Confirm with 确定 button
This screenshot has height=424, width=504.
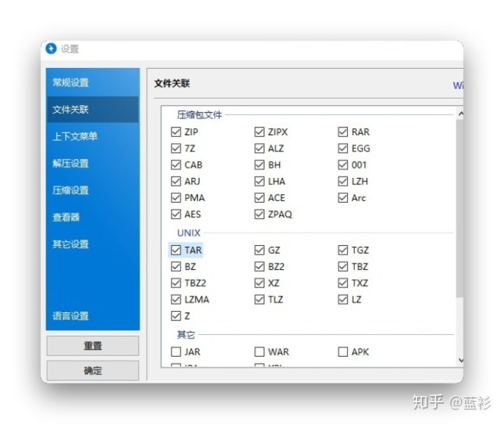click(x=93, y=370)
